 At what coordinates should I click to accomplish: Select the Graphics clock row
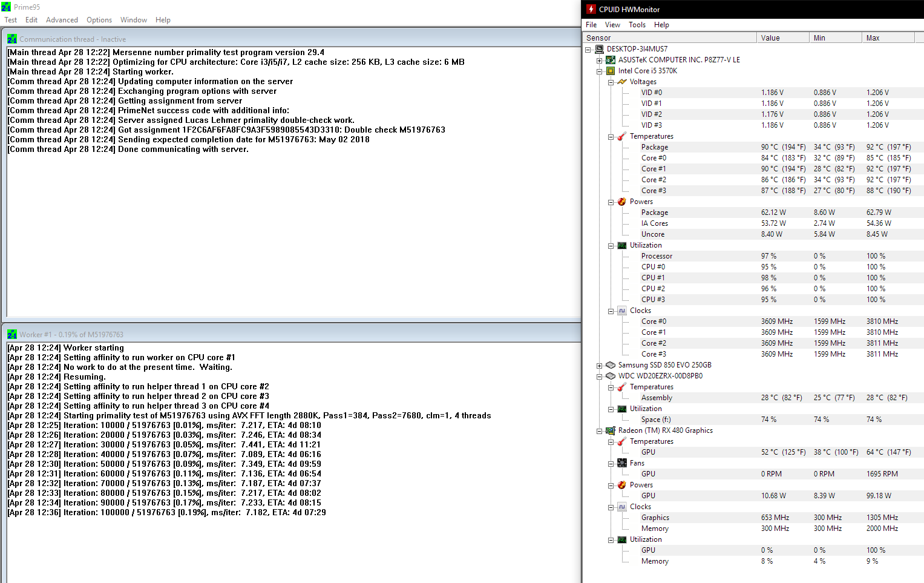tap(781, 518)
